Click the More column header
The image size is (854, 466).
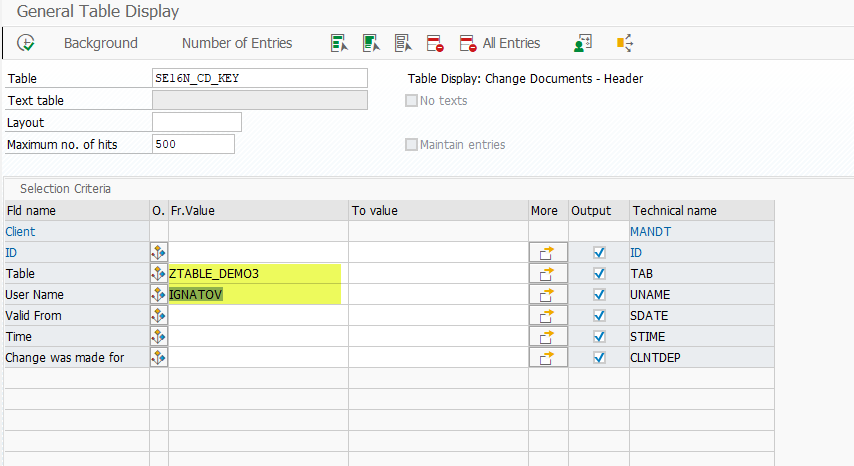click(548, 211)
